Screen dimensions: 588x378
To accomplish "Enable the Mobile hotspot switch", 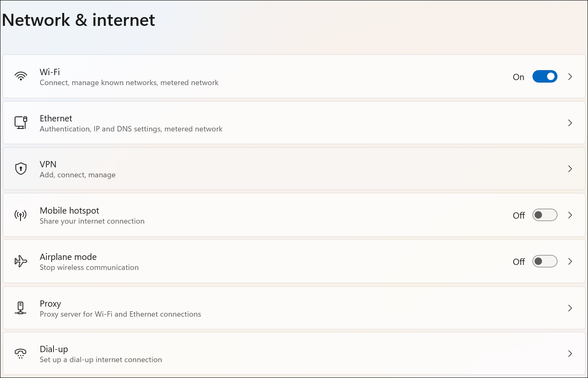I will [x=545, y=215].
